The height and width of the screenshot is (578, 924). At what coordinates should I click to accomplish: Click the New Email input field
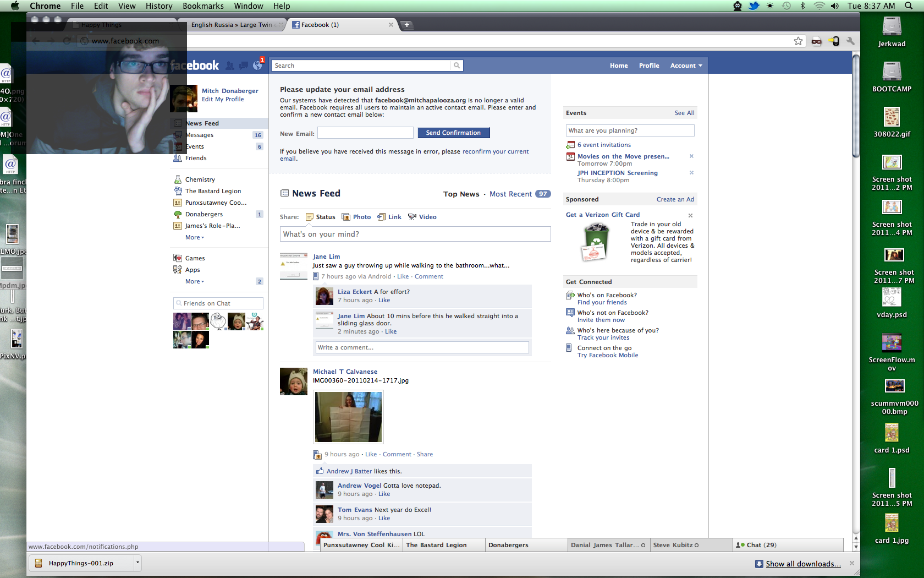pos(365,133)
